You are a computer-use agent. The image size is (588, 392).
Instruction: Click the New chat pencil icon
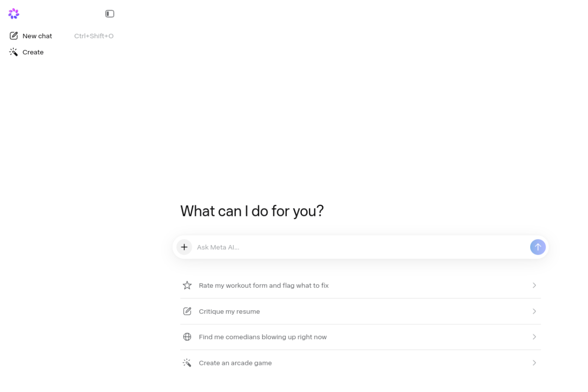[14, 36]
